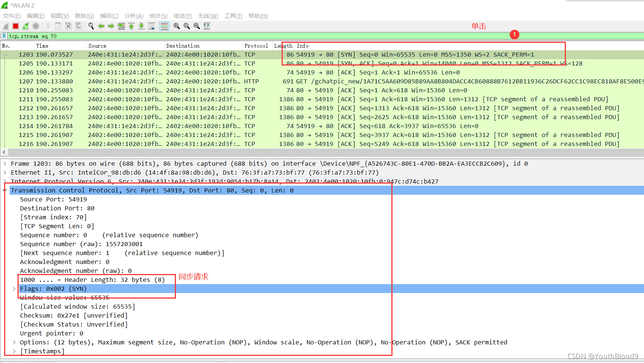Click the start capture shark fin icon
The width and height of the screenshot is (644, 363).
click(x=6, y=26)
